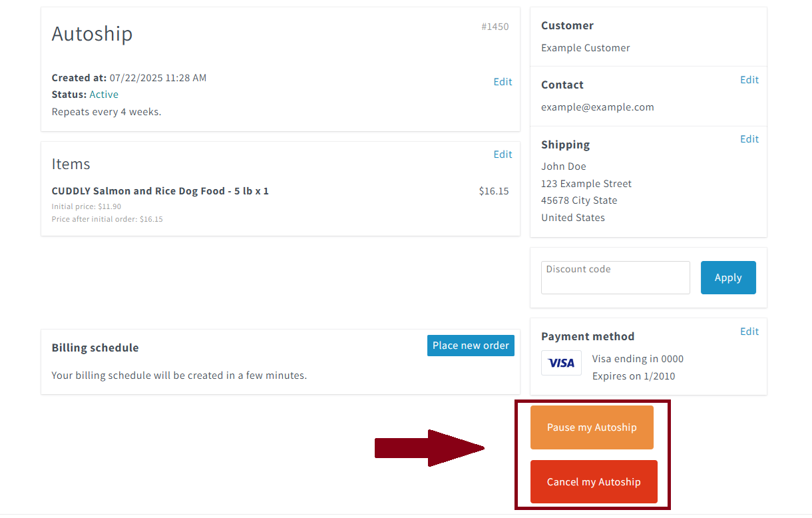The width and height of the screenshot is (812, 518).
Task: Select CUDDLY Salmon and Rice Dog Food item
Action: tap(160, 191)
